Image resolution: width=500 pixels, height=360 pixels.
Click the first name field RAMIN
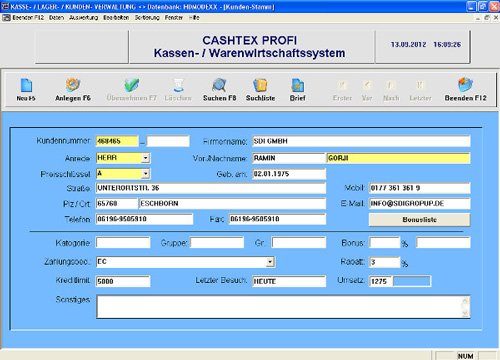[289, 158]
